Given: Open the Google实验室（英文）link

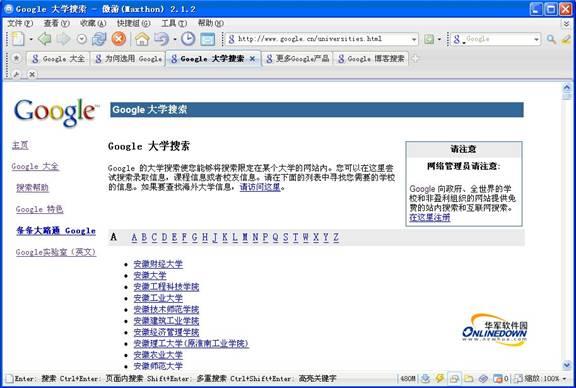Looking at the screenshot, I should click(x=56, y=252).
